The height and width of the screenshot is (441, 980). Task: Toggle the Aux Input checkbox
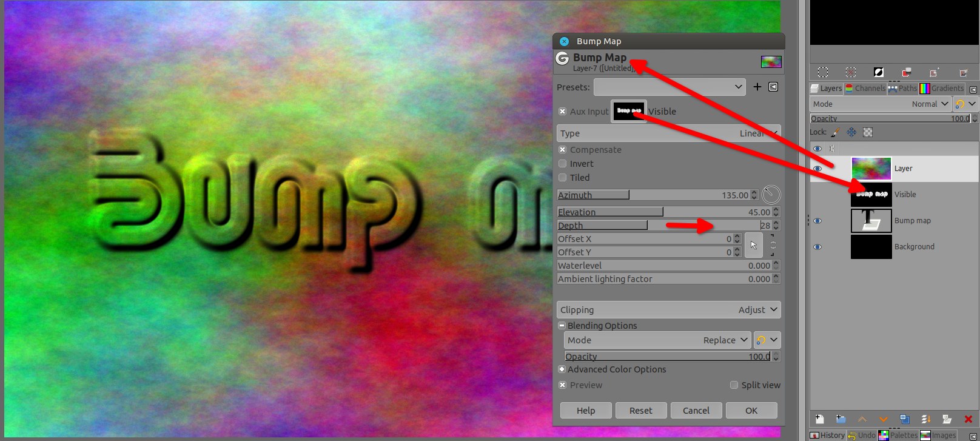pos(562,111)
